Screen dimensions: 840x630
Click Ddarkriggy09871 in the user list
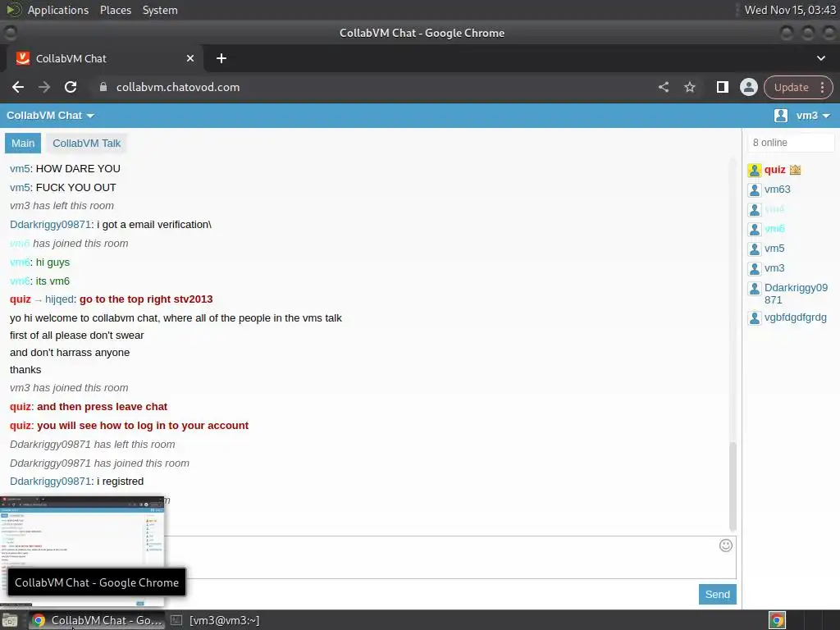coord(796,294)
